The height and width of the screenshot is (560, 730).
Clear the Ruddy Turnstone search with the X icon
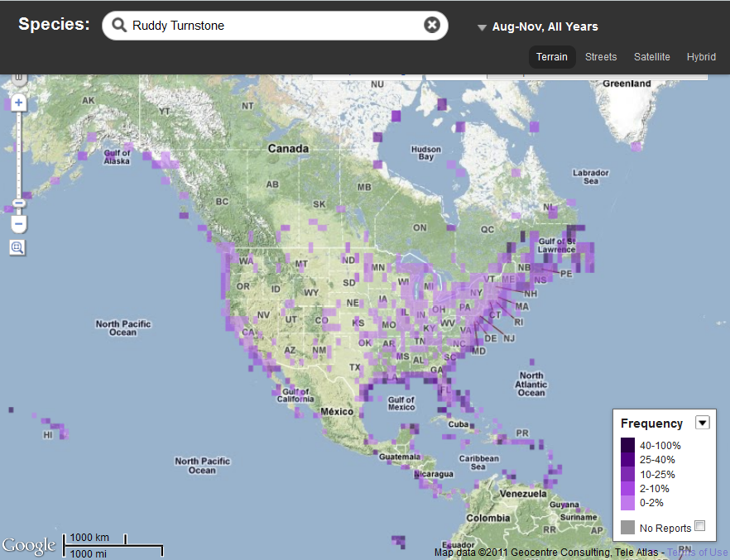click(432, 24)
